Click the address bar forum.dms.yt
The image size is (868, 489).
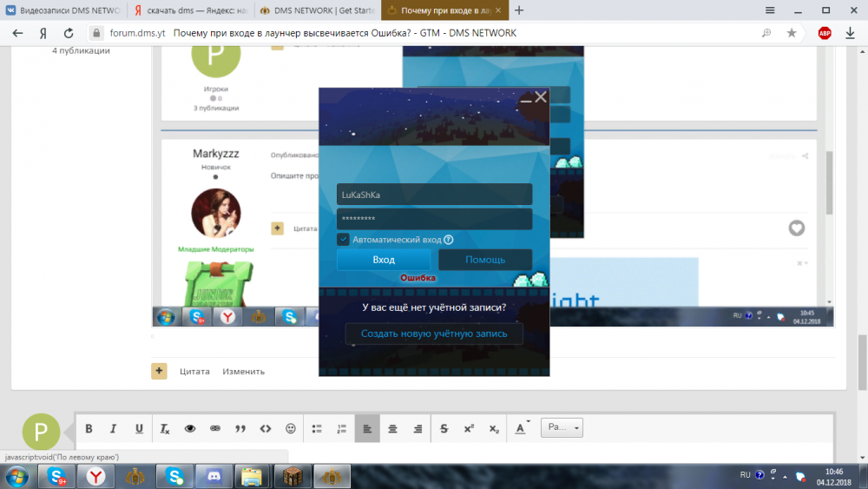tap(137, 33)
